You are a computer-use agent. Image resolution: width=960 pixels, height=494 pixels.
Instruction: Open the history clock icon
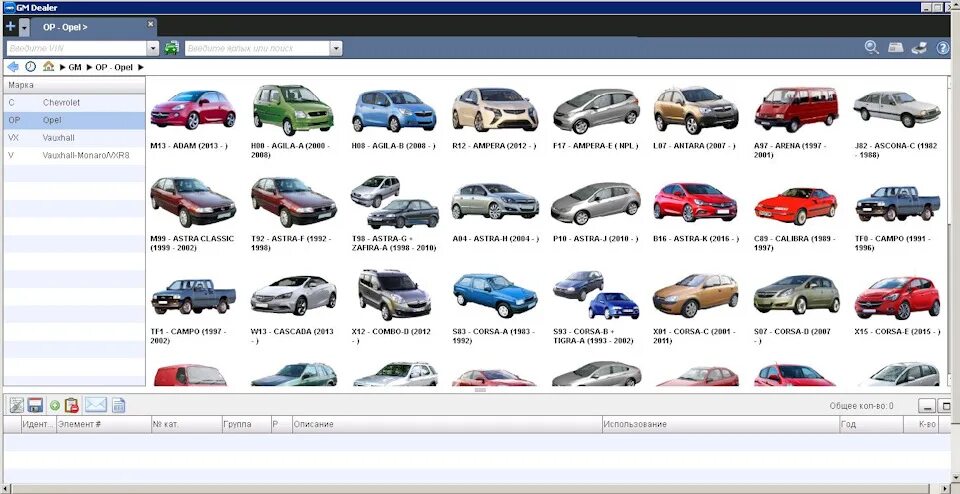click(x=30, y=67)
